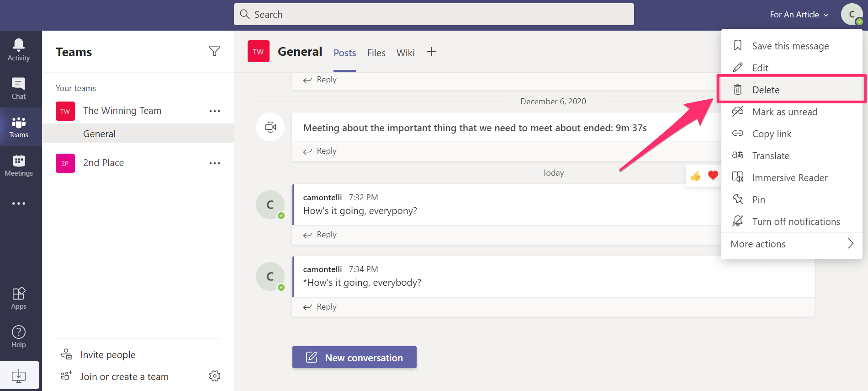Reply to 'How's it going, everybody?' message
The height and width of the screenshot is (391, 868).
[x=320, y=307]
